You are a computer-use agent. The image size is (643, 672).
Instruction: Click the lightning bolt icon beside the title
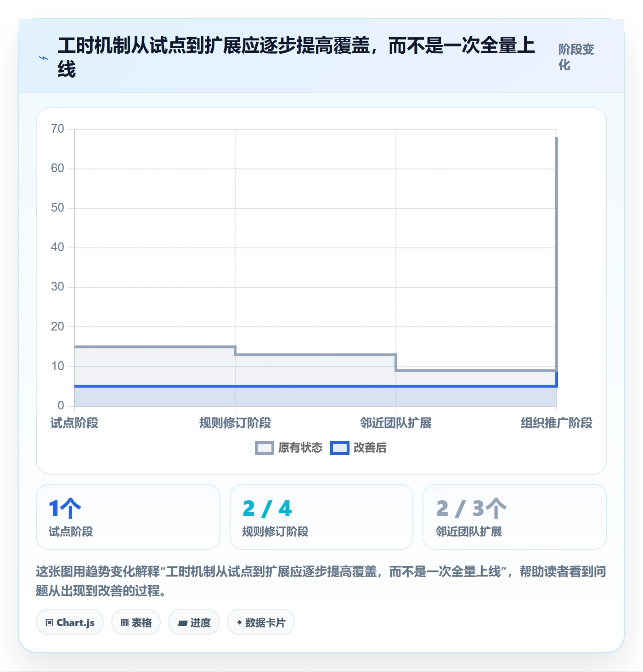[x=44, y=58]
